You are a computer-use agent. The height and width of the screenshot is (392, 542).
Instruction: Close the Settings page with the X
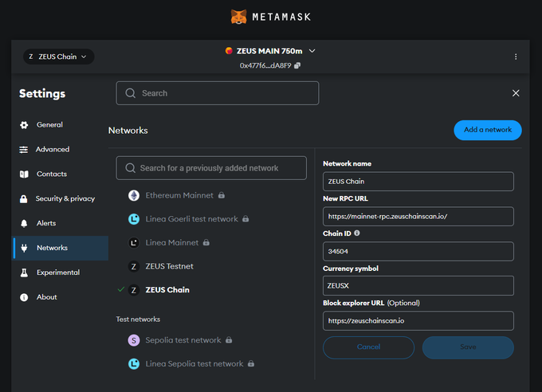[516, 93]
